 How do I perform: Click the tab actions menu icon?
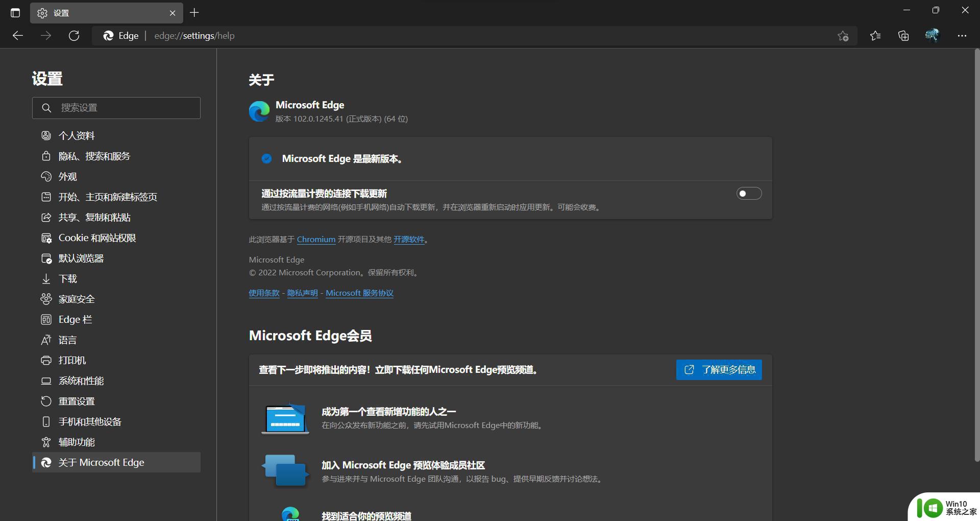click(15, 13)
